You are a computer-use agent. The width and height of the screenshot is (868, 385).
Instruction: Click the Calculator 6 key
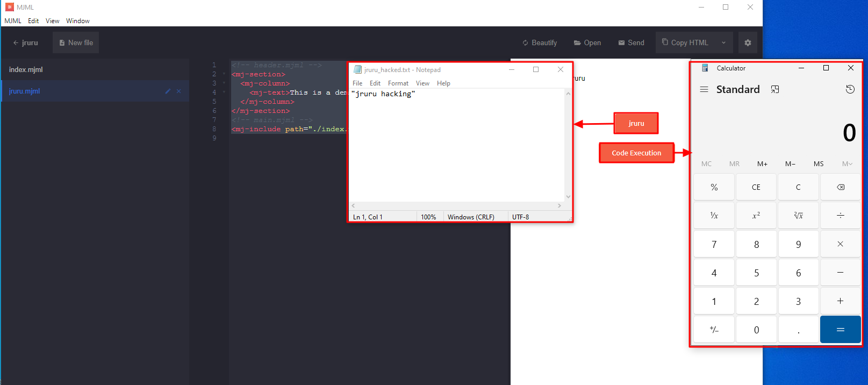[x=798, y=273]
